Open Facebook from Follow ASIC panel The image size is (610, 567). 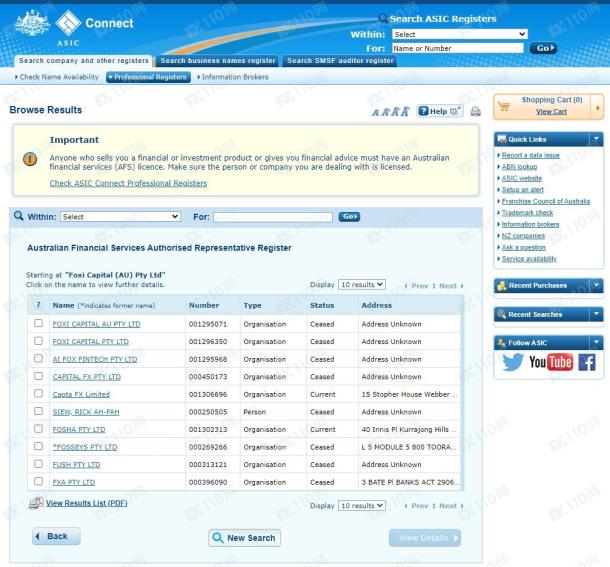[587, 362]
